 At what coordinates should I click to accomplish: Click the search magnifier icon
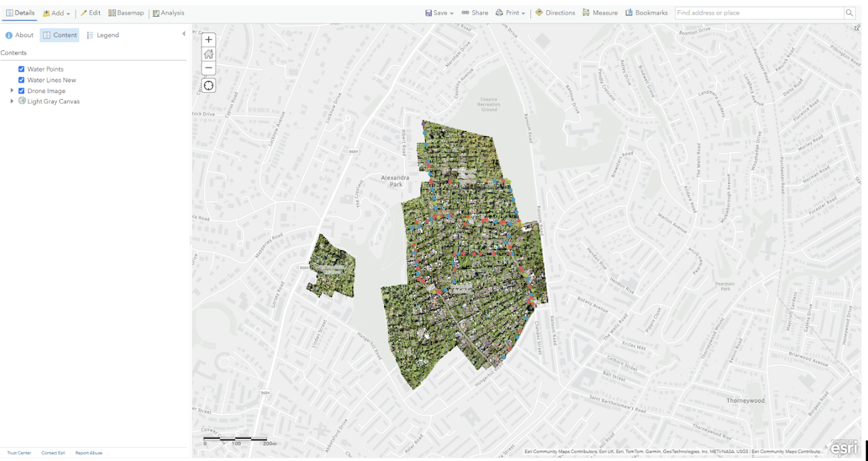[849, 13]
